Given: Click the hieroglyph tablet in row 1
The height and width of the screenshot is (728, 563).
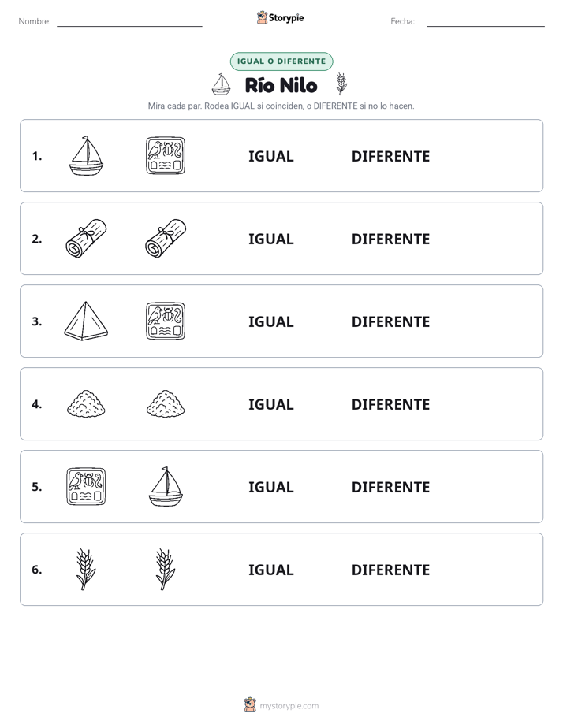Looking at the screenshot, I should (x=166, y=155).
